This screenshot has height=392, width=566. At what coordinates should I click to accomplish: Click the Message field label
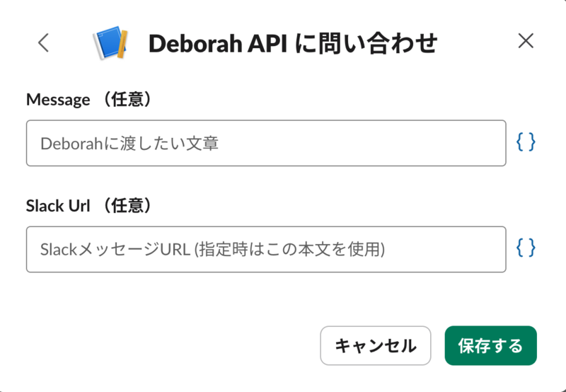58,100
